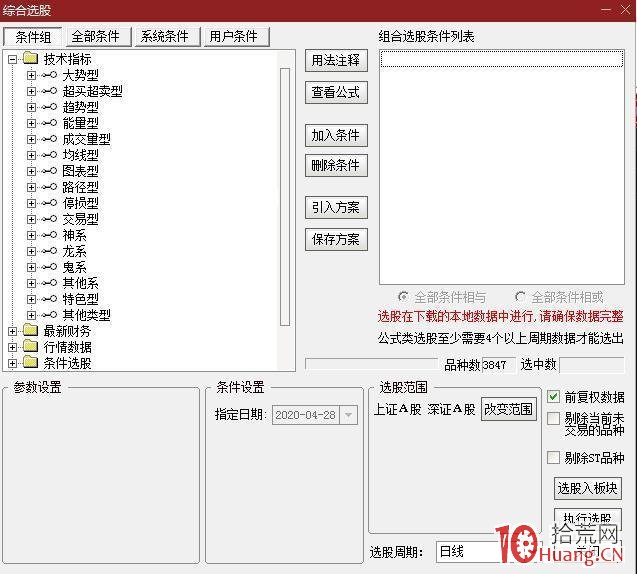Select the 成交量型 tree item label

(x=87, y=139)
